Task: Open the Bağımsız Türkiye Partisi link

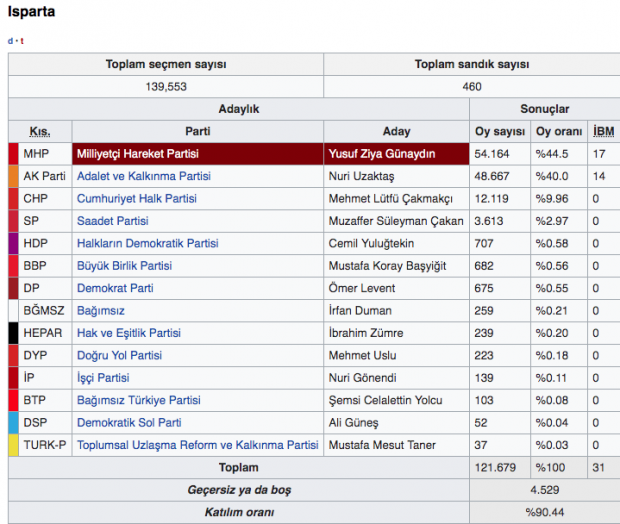Action: (x=139, y=400)
